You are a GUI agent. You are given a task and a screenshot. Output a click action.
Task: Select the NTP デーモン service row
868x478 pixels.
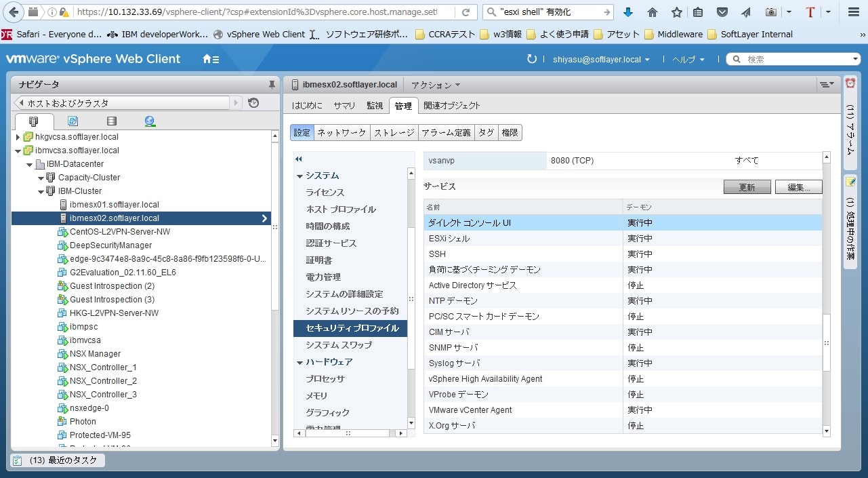[x=623, y=301]
